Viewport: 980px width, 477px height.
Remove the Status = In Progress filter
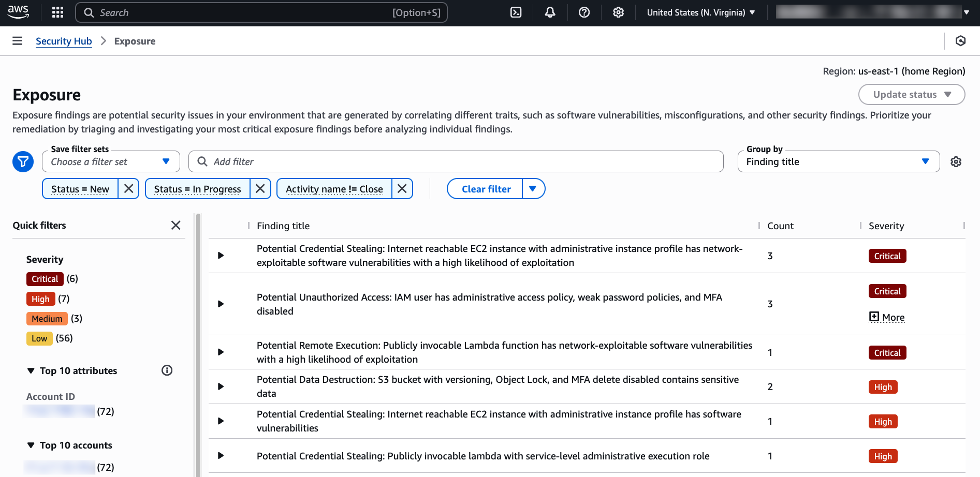tap(260, 189)
